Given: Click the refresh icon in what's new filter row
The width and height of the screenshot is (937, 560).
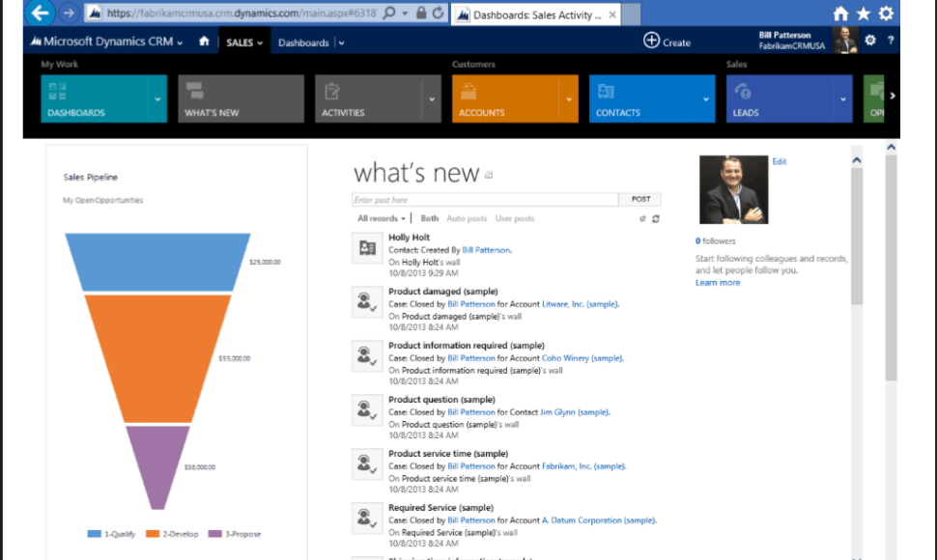Looking at the screenshot, I should [x=656, y=219].
